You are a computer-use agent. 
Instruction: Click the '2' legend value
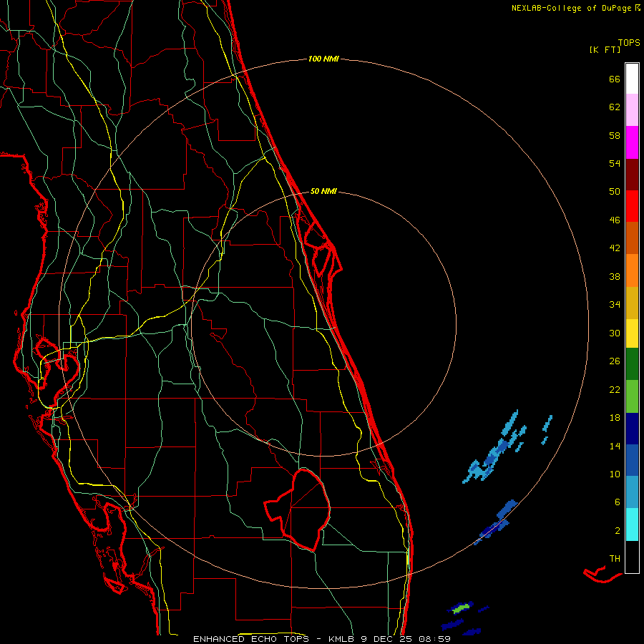(618, 531)
